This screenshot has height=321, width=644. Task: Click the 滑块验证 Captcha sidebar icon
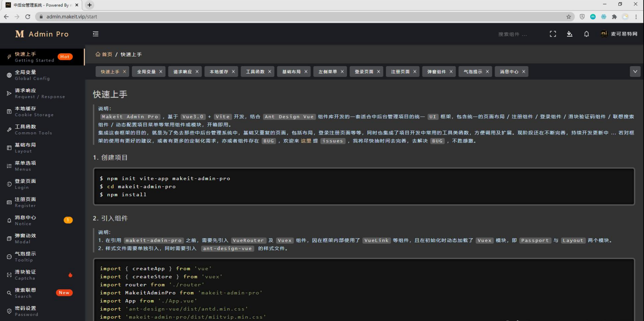pos(9,275)
